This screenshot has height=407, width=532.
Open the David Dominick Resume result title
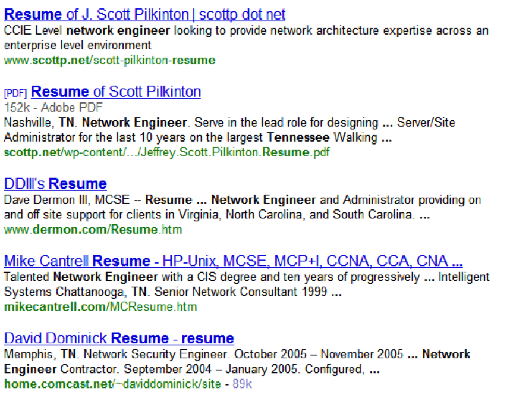click(x=119, y=339)
